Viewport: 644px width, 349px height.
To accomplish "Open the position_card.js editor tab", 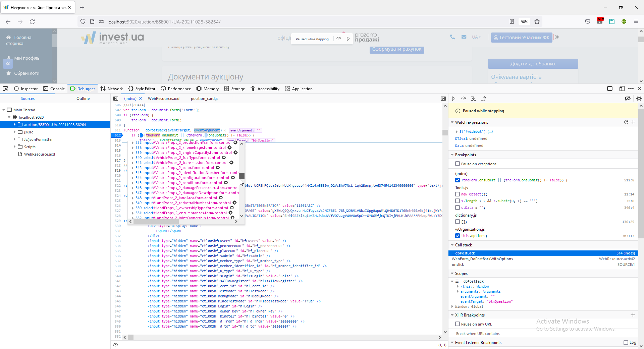I will pos(205,99).
